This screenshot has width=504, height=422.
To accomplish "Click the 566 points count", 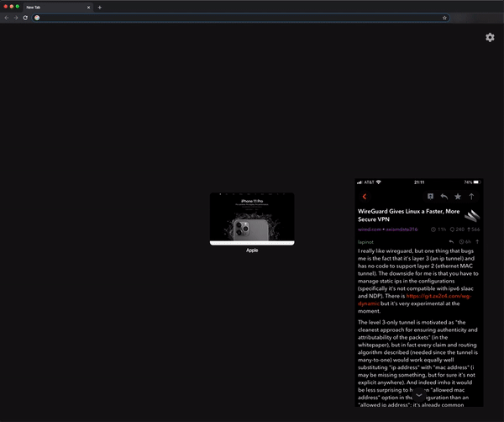I will pos(473,229).
